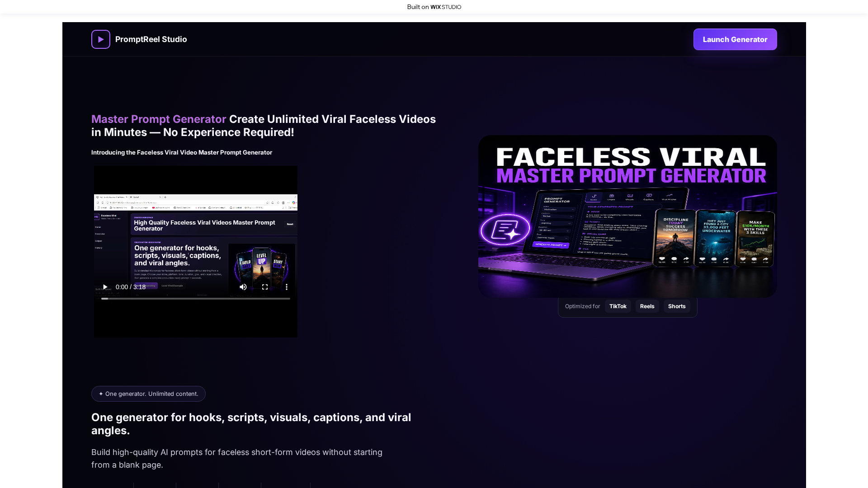Play the introduction video

click(x=105, y=287)
